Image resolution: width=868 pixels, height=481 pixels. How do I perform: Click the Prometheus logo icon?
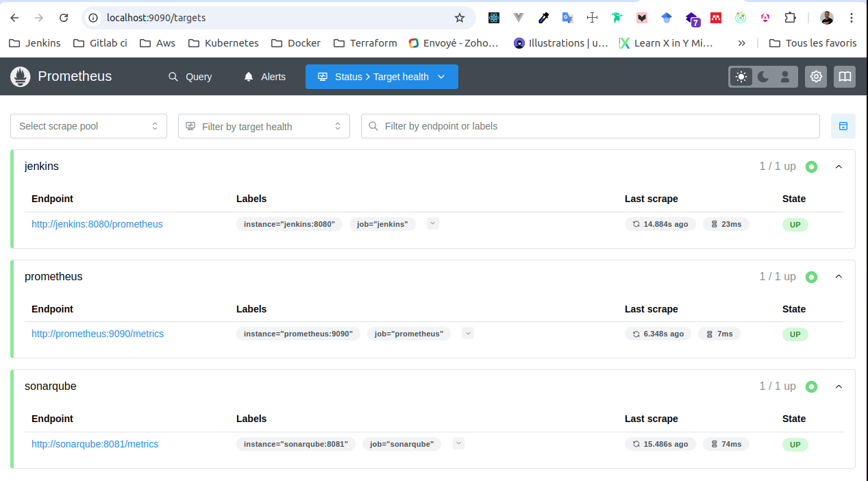tap(21, 77)
